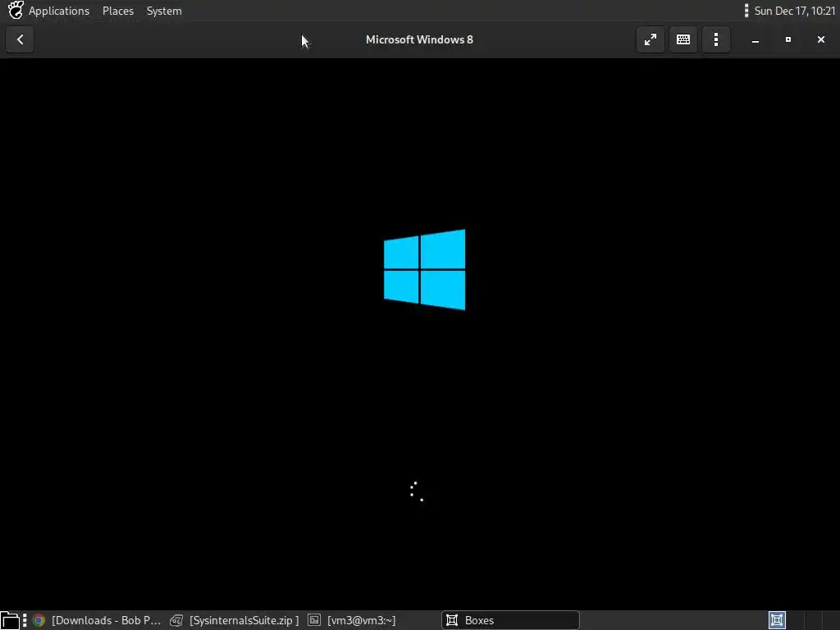Minimize the Boxes window
840x630 pixels.
756,39
